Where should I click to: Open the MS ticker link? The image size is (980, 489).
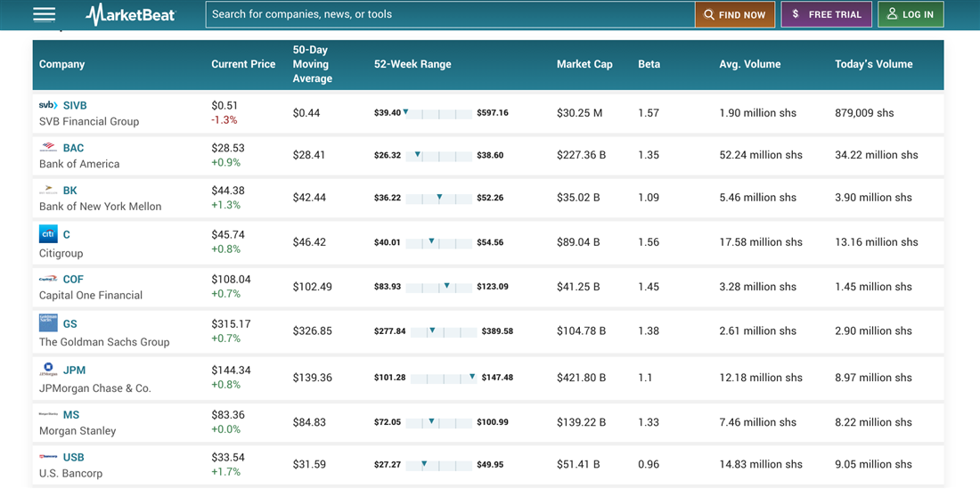coord(71,415)
